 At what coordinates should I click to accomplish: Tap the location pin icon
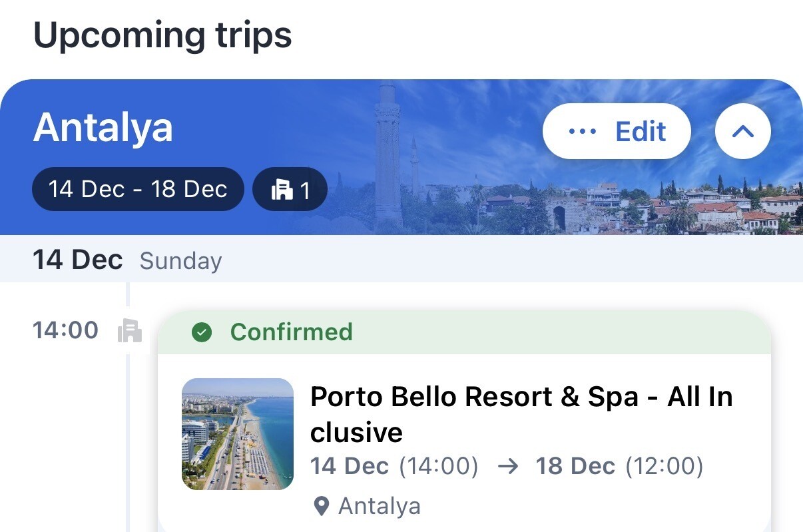coord(322,507)
